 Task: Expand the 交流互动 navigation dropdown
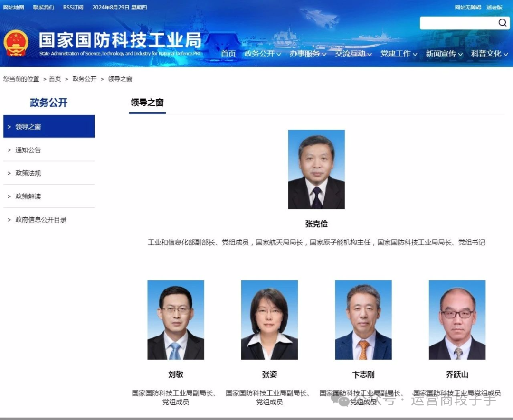[353, 54]
